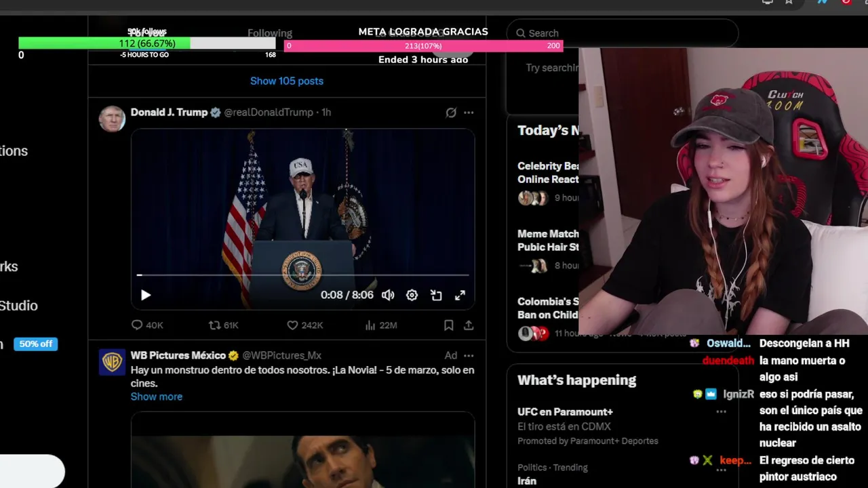View analytics of the Trump post (22M)
Image resolution: width=868 pixels, height=488 pixels.
381,325
